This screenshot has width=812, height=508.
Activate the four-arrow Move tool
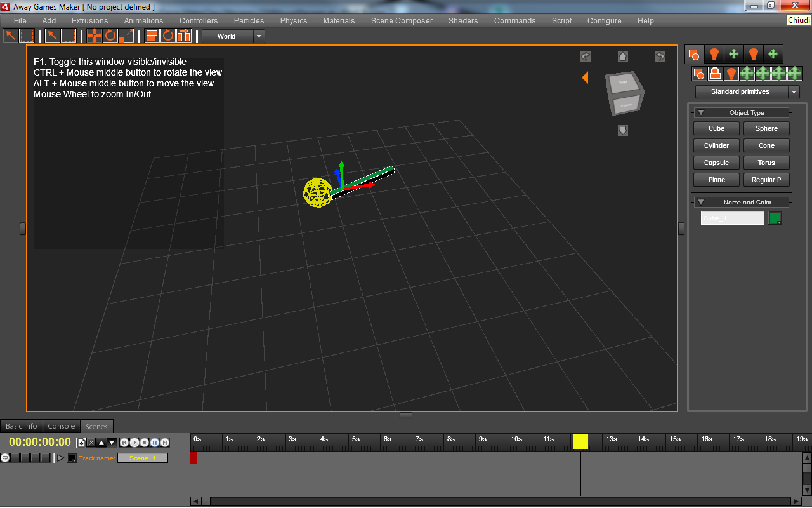[x=95, y=36]
